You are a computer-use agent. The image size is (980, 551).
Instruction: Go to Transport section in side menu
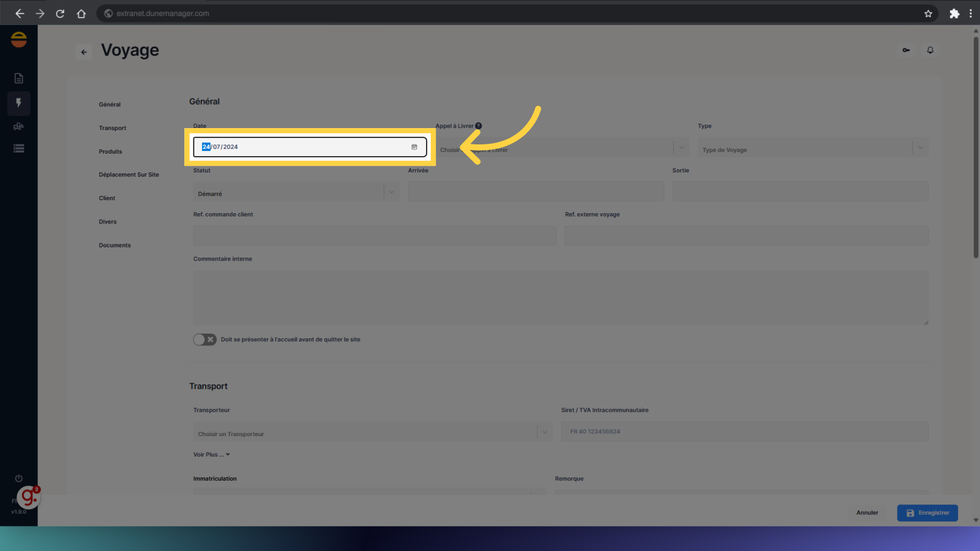[112, 128]
